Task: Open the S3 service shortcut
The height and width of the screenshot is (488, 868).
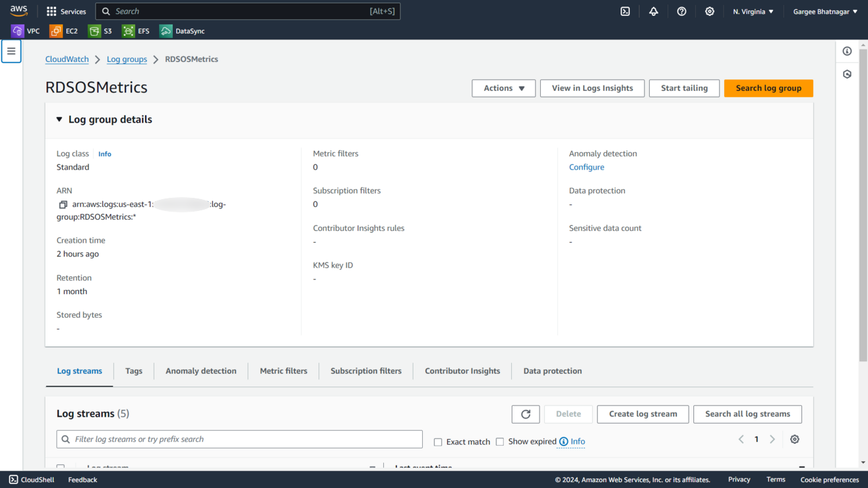Action: [100, 31]
